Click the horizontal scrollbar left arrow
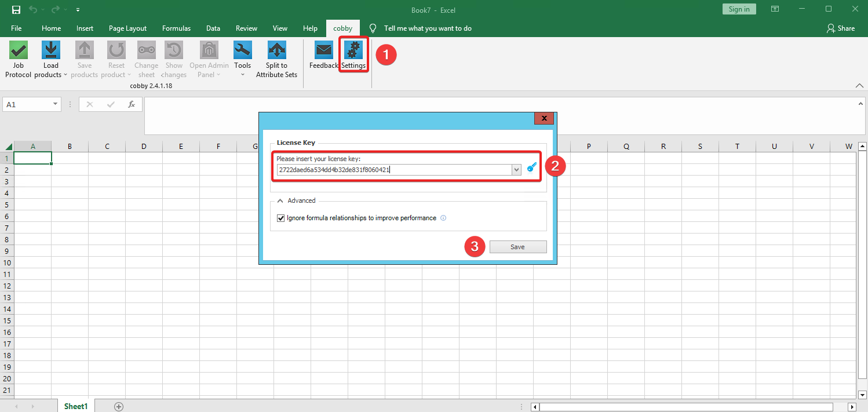The height and width of the screenshot is (412, 868). coord(535,407)
